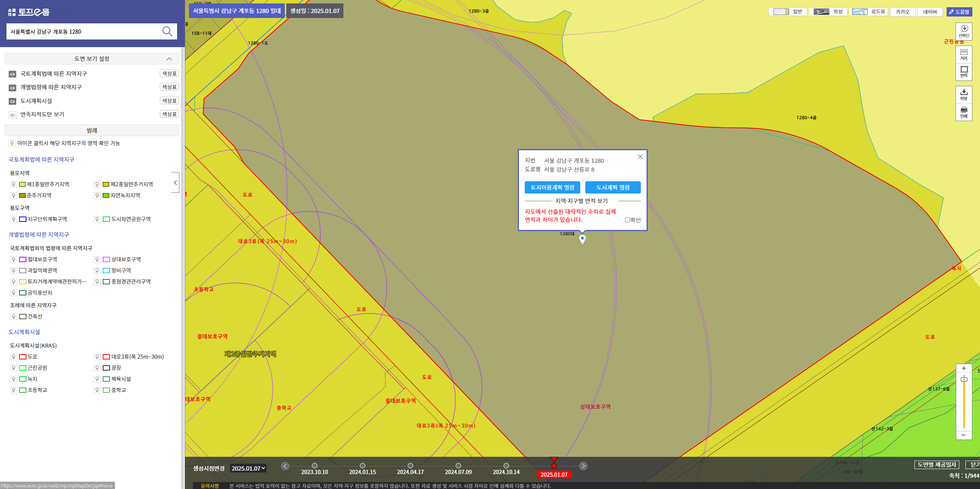Switch to 카카오 map
980x489 pixels.
pyautogui.click(x=903, y=12)
